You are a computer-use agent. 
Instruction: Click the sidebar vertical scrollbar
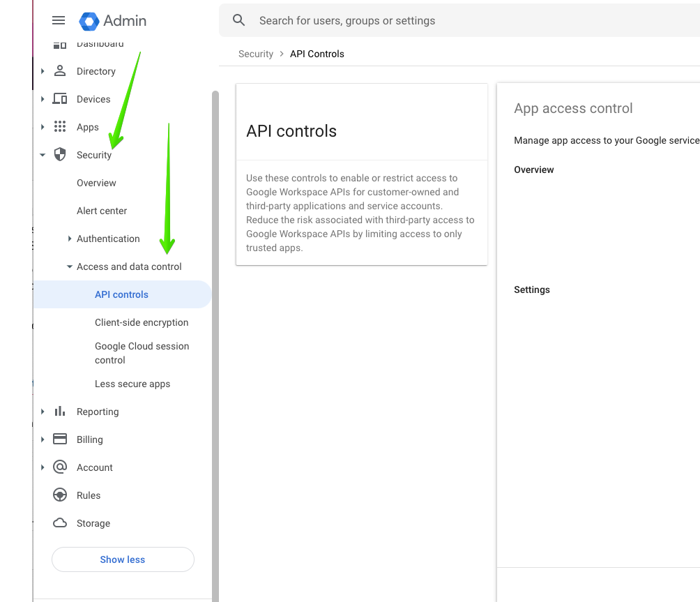215,346
